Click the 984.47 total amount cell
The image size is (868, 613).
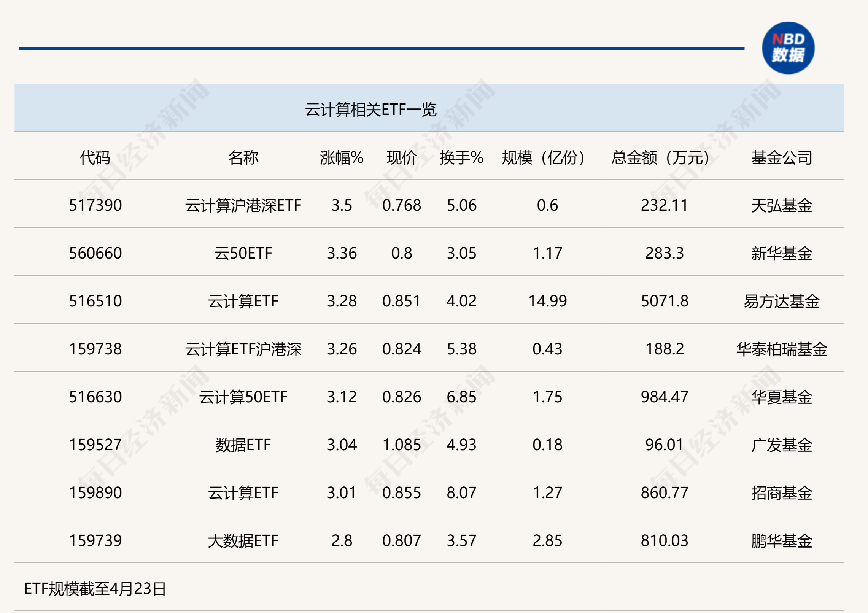(665, 397)
